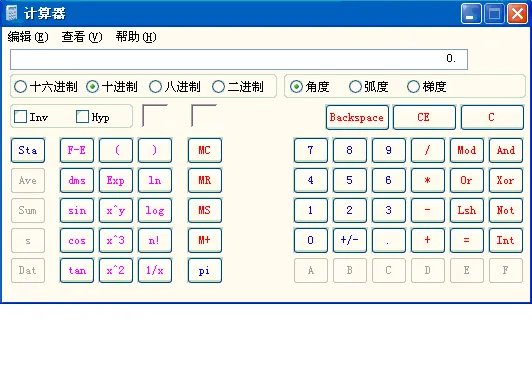The image size is (532, 384).
Task: Click the subtraction - key
Action: click(428, 210)
